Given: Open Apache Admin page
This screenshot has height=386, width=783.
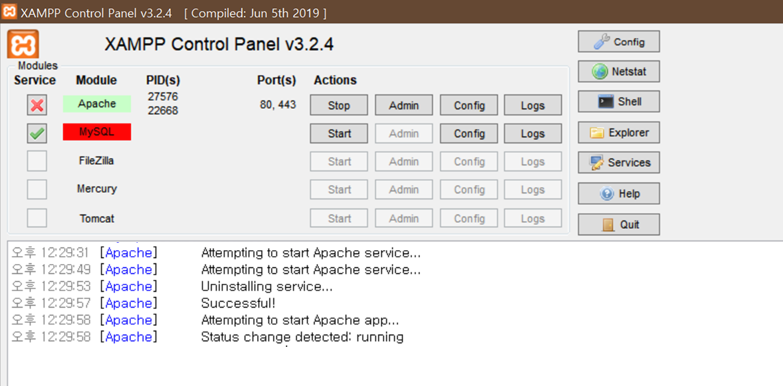Looking at the screenshot, I should click(x=404, y=105).
